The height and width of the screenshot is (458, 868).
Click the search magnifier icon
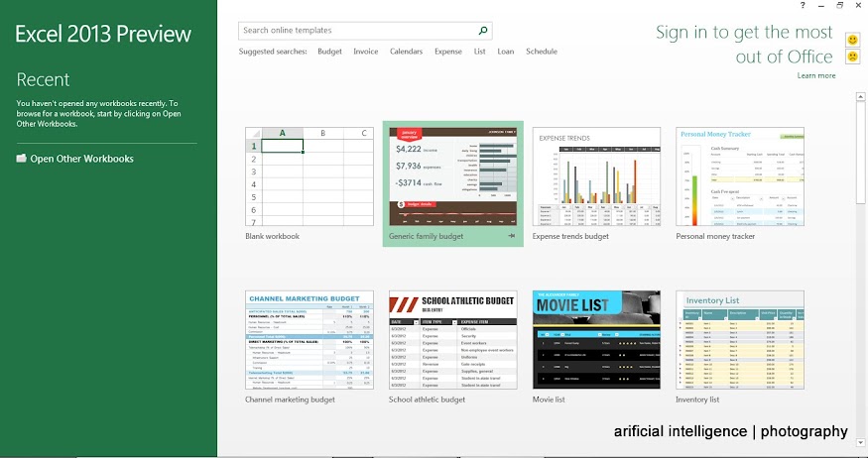click(483, 31)
